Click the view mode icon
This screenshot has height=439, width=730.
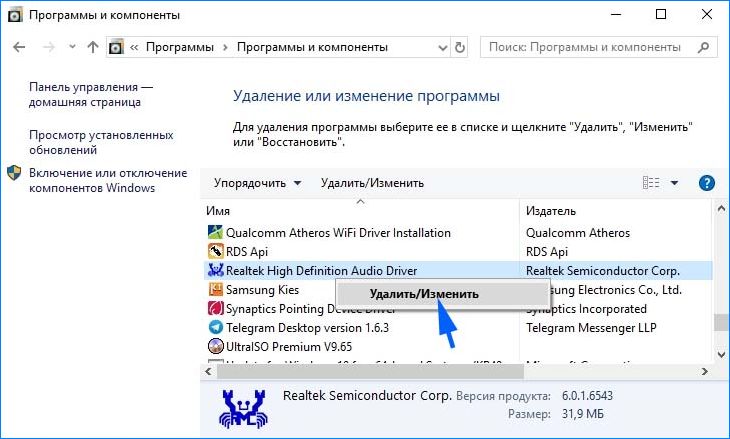pos(651,182)
